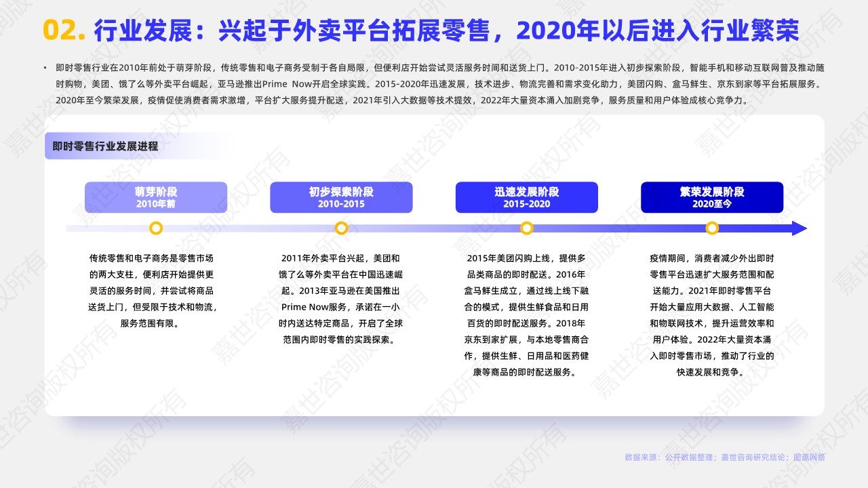Click the paragraph starting 2011年外卖平台兴起
Viewport: 868px width, 488px height.
click(x=341, y=299)
